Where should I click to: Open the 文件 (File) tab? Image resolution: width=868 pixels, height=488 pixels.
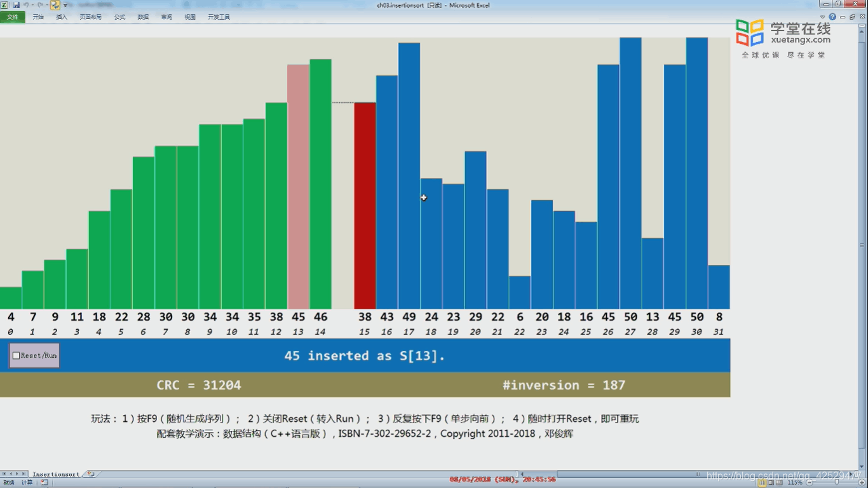coord(13,17)
